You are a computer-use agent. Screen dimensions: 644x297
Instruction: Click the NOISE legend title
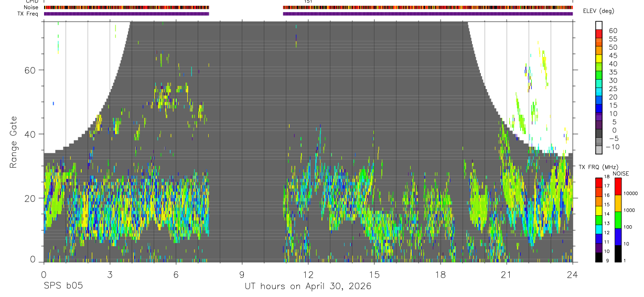point(621,173)
